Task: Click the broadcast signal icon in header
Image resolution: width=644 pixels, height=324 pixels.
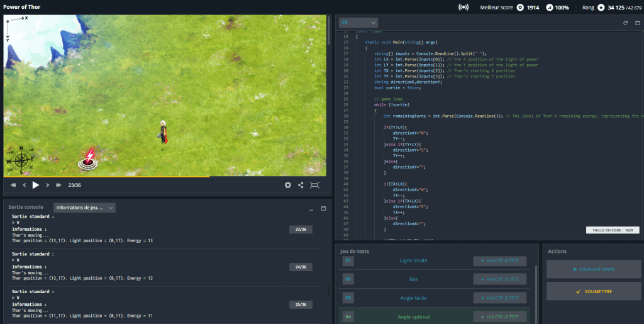Action: [464, 8]
